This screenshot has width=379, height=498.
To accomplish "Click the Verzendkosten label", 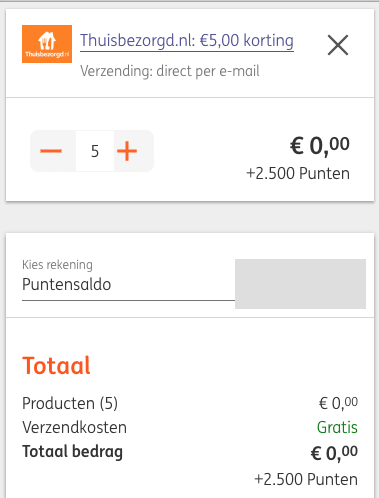I will [75, 427].
